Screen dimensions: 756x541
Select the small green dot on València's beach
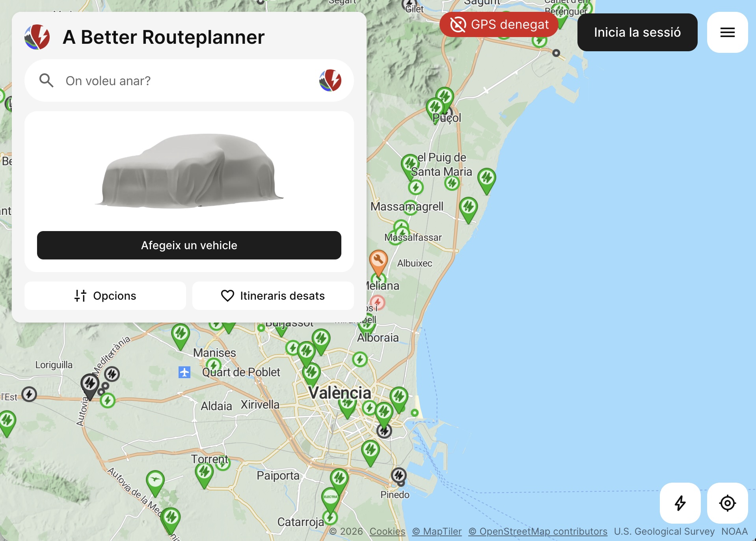click(415, 412)
